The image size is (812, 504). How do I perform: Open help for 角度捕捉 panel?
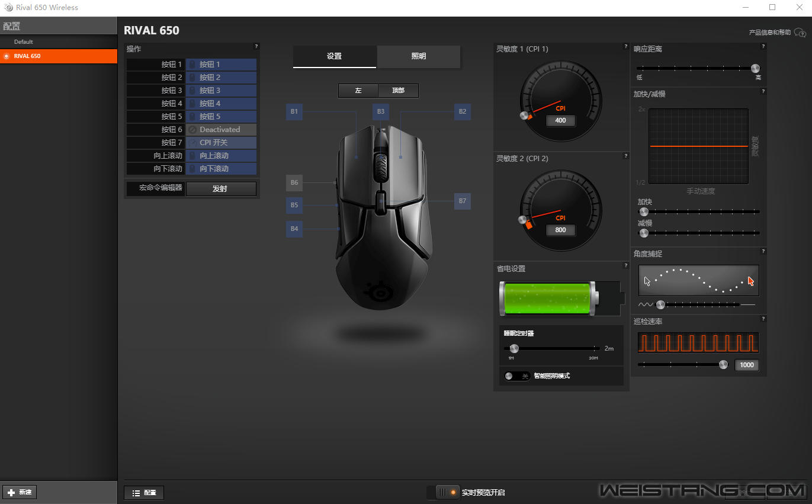(x=763, y=251)
